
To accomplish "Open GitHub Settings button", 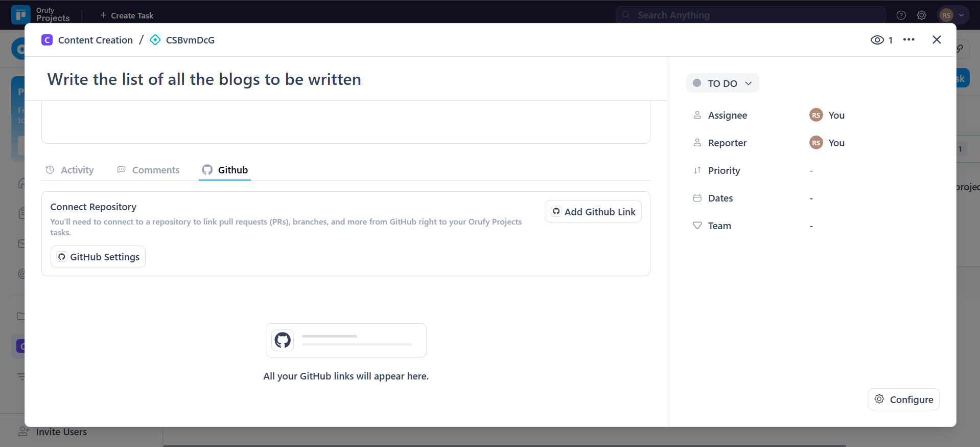I will [98, 257].
